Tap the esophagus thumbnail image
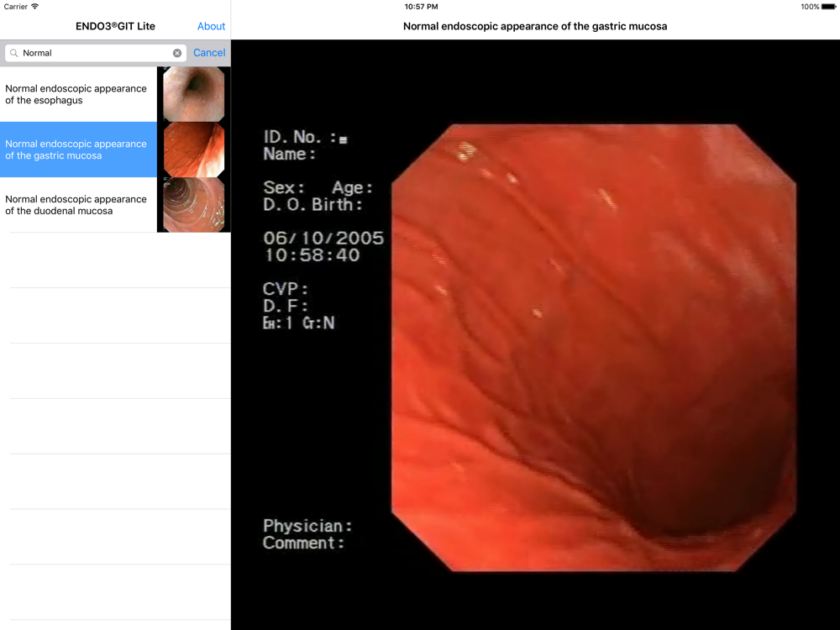Viewport: 840px width, 630px height. pyautogui.click(x=193, y=94)
